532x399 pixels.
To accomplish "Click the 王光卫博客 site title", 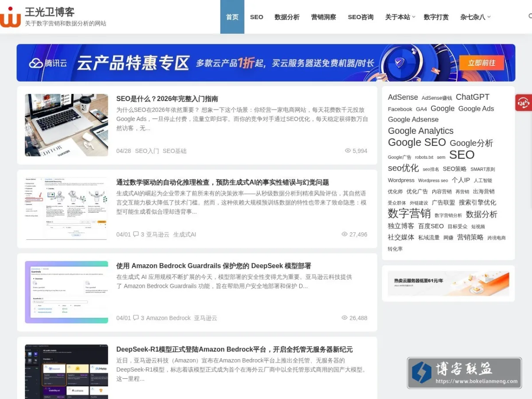I will tap(50, 12).
